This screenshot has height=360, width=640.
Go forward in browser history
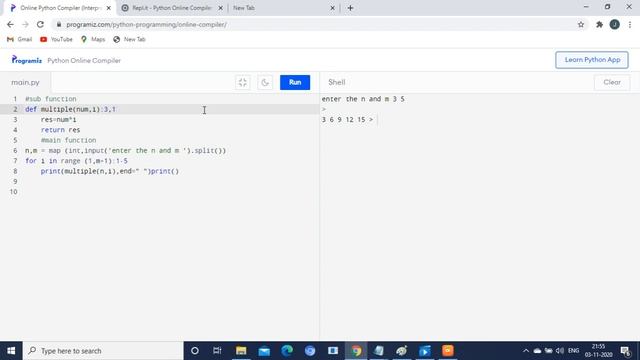tap(25, 24)
